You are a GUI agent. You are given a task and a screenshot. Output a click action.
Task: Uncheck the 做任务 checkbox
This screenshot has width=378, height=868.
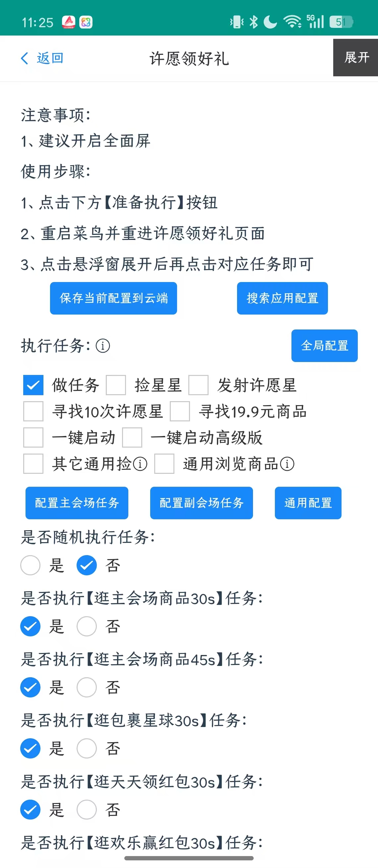(33, 385)
